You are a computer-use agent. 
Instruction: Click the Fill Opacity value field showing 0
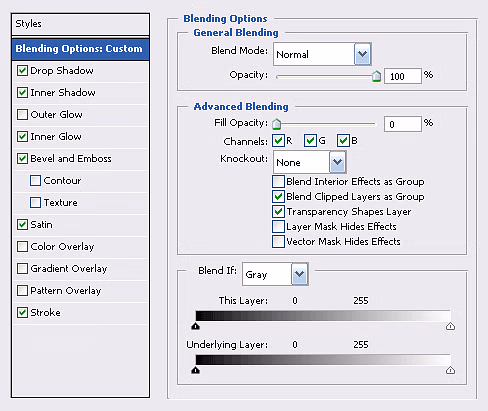pyautogui.click(x=403, y=124)
